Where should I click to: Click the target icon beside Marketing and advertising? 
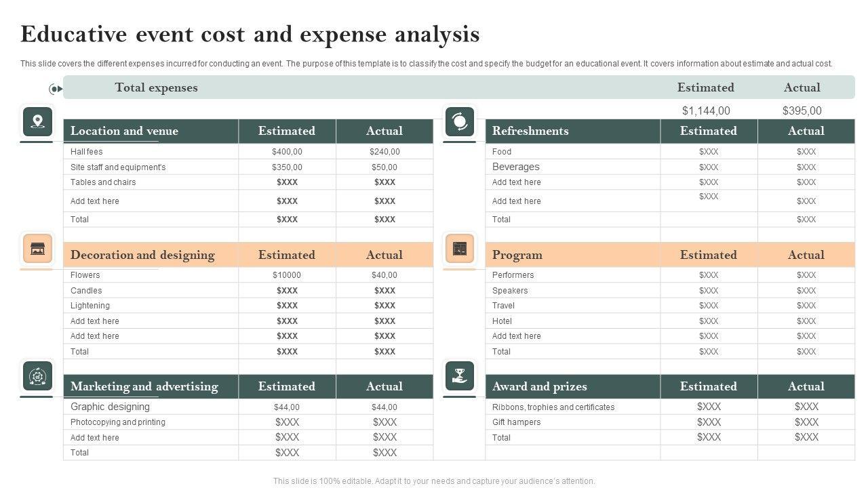[37, 376]
